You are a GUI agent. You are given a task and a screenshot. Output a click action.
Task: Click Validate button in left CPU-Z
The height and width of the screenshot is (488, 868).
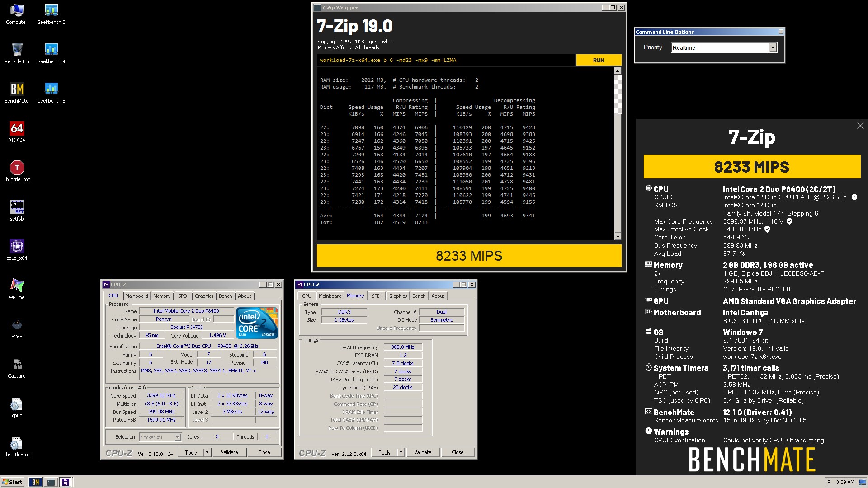click(229, 452)
